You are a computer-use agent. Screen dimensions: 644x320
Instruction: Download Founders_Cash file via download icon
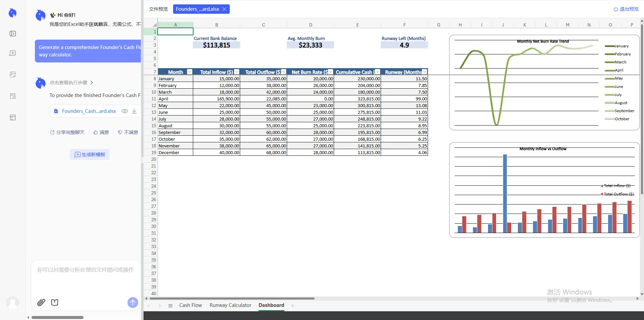click(x=134, y=111)
